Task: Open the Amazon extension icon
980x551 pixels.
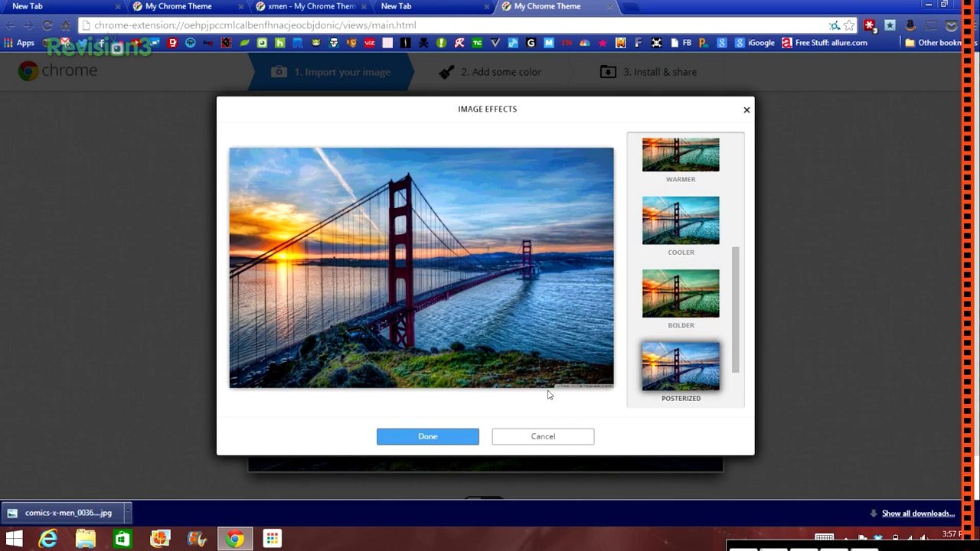Action: (910, 25)
